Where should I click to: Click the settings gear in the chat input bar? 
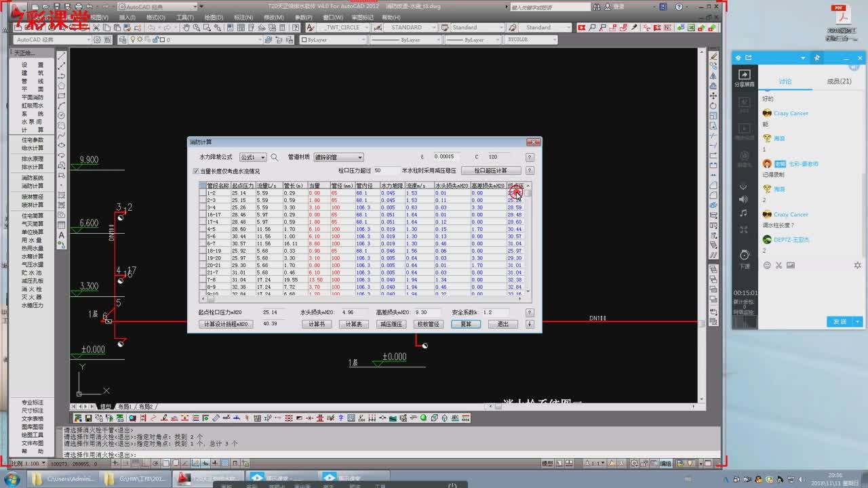tap(858, 265)
